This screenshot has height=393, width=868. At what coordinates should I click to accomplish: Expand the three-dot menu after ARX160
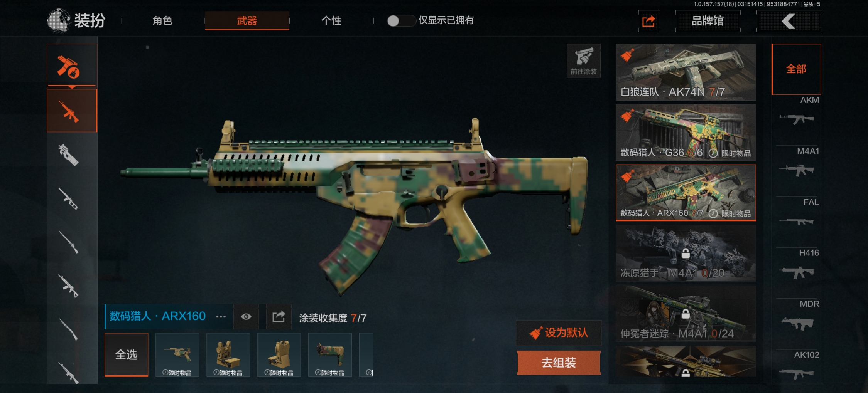tap(221, 317)
